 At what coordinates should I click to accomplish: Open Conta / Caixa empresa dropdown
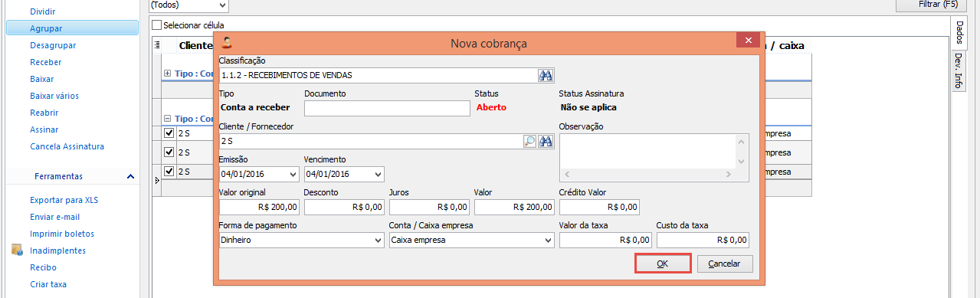point(548,240)
